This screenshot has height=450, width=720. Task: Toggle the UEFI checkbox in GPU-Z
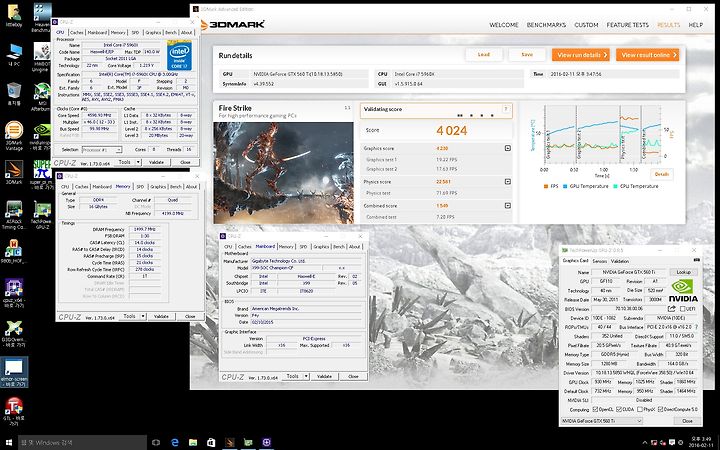click(x=683, y=309)
